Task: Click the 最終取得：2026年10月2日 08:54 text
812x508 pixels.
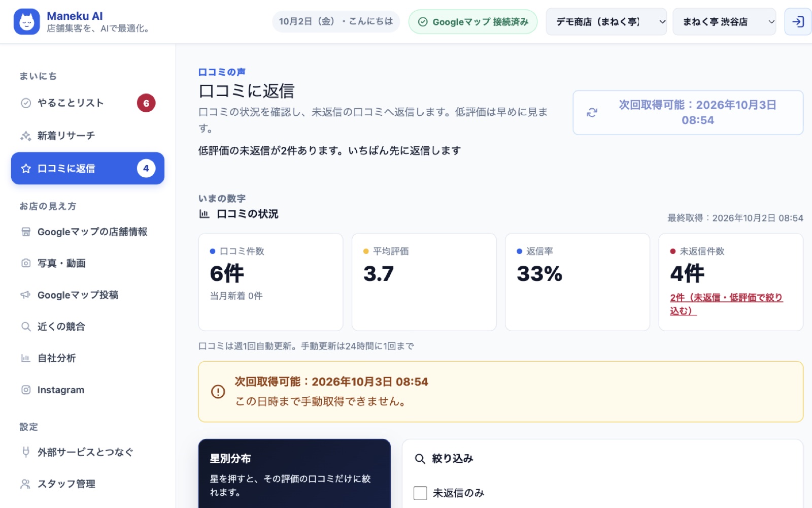Action: (735, 218)
